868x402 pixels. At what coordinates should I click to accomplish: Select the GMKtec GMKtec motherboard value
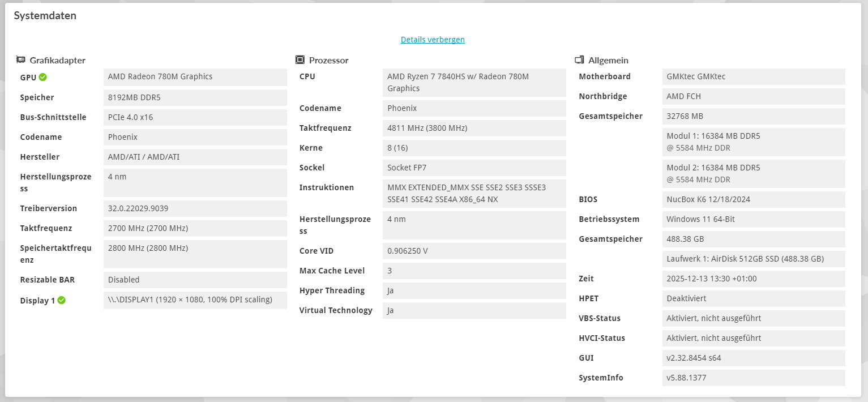pos(754,76)
